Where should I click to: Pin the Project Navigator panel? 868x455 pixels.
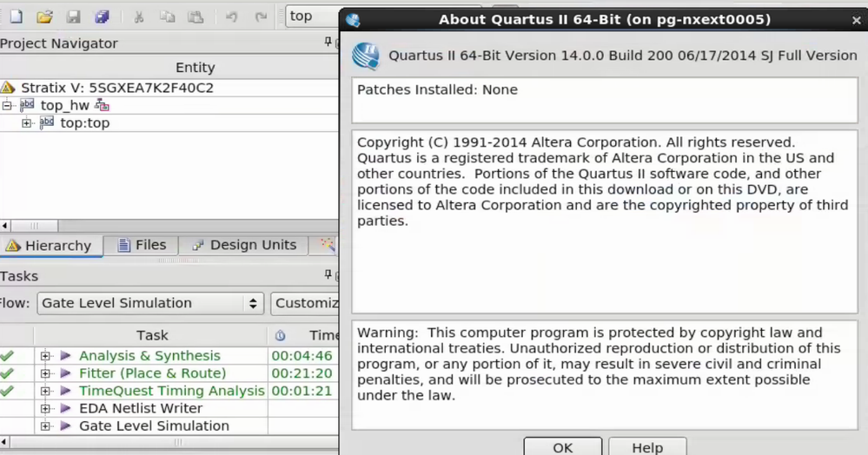[328, 43]
